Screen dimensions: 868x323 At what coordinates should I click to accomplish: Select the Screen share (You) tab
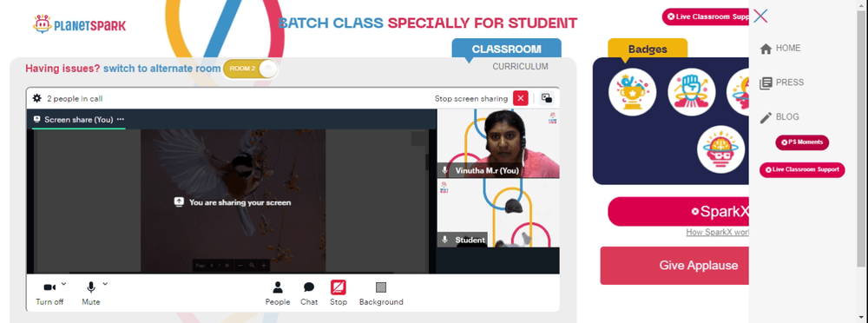click(x=79, y=119)
